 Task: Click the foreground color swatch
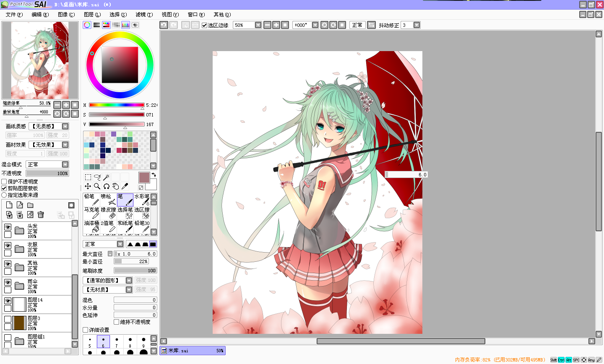click(x=144, y=178)
